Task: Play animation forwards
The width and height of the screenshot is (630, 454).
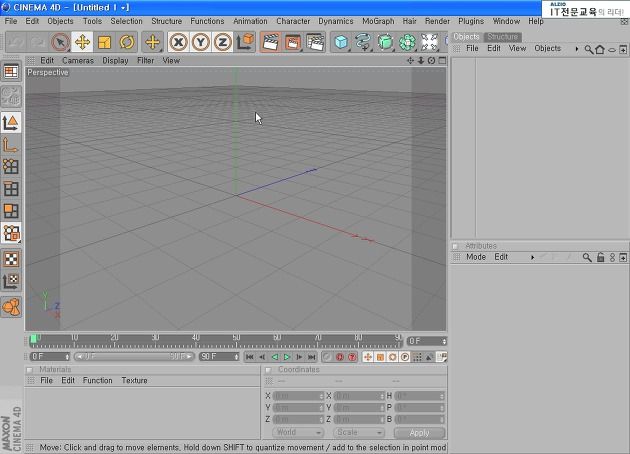Action: point(286,357)
